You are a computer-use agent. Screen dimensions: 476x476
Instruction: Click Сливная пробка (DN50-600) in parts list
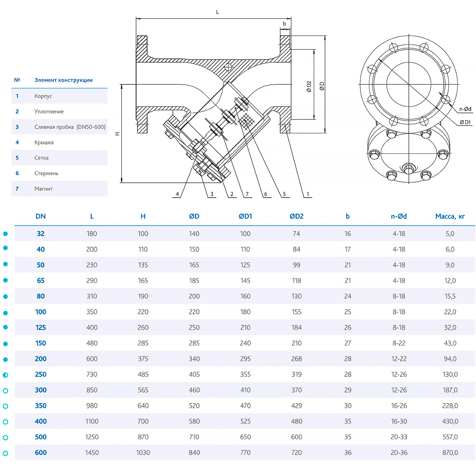tap(70, 127)
